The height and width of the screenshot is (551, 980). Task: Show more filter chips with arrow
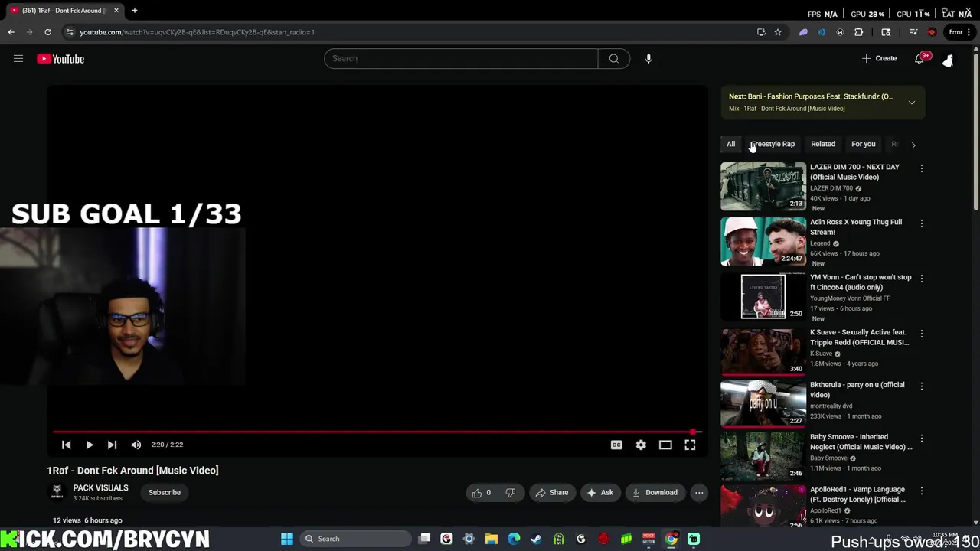point(913,145)
